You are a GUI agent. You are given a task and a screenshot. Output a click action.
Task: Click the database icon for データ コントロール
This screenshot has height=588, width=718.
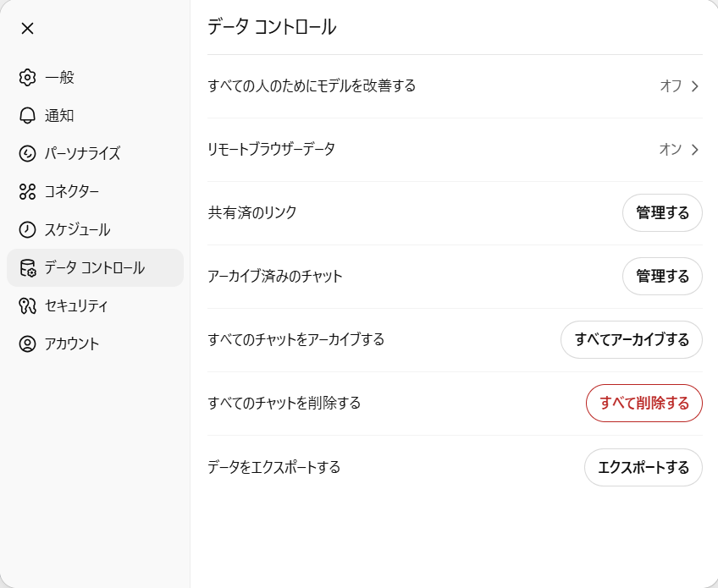(x=27, y=267)
